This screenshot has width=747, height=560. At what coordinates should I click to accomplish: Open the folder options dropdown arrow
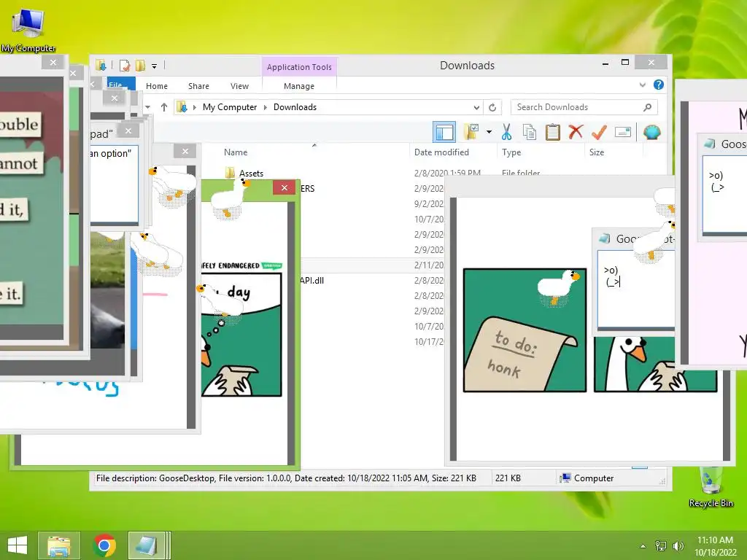click(489, 132)
